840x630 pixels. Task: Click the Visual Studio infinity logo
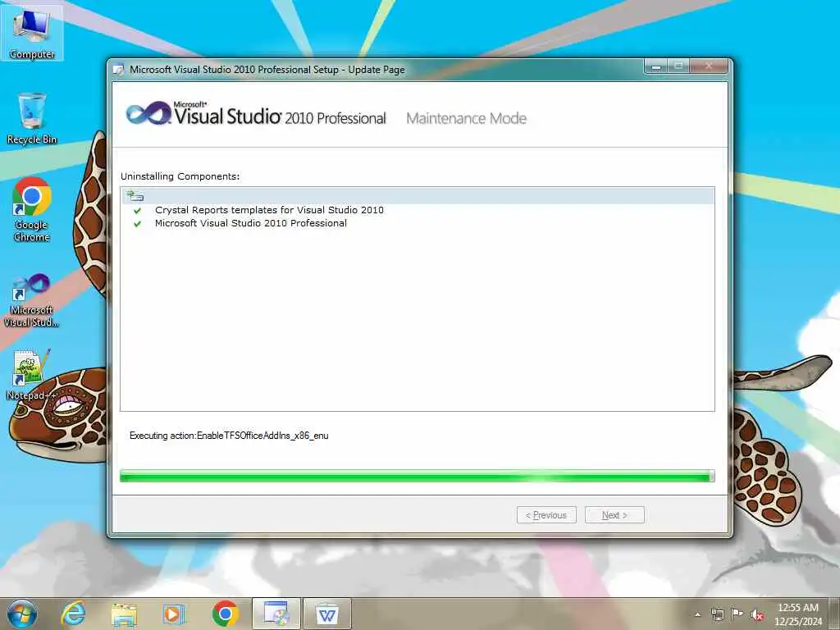[x=148, y=113]
